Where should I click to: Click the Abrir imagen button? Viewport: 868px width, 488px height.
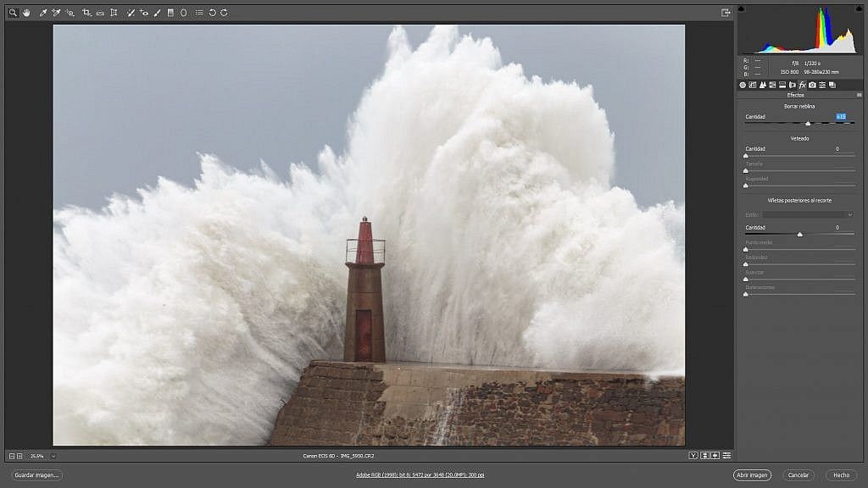[x=752, y=474]
